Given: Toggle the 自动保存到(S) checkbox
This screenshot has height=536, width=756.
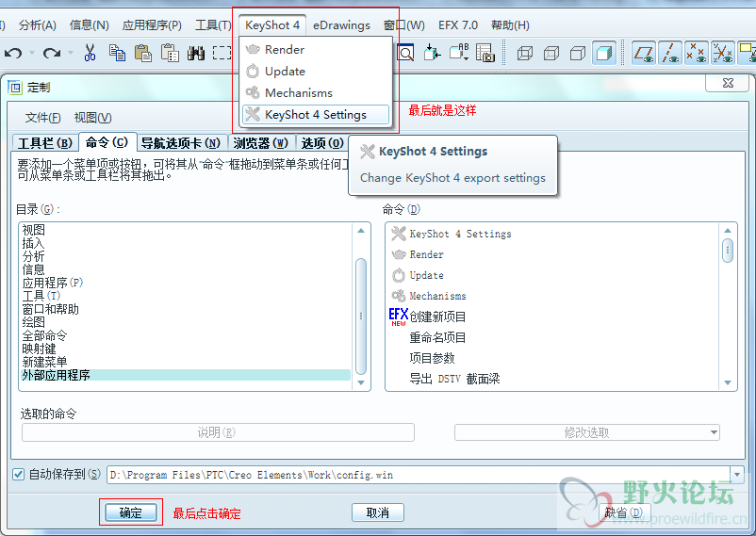Looking at the screenshot, I should click(18, 475).
